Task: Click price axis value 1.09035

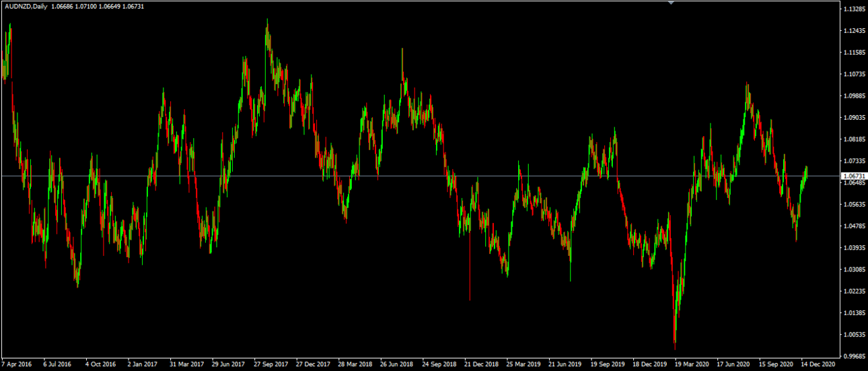Action: [853, 118]
